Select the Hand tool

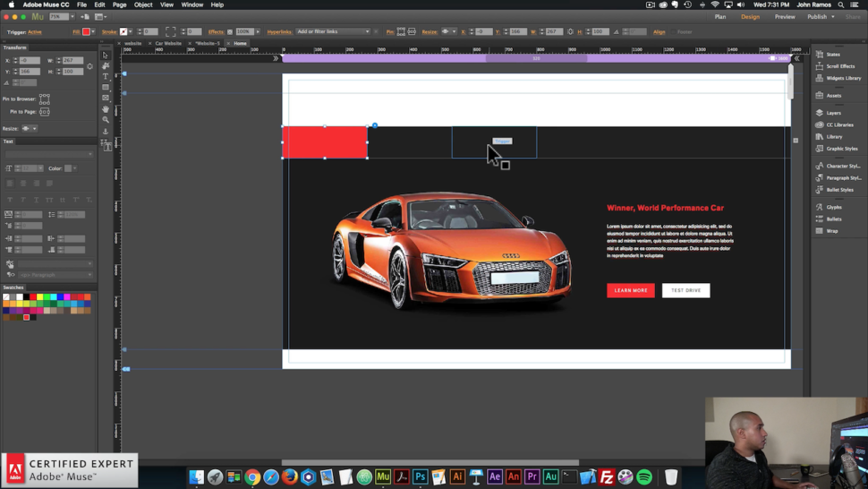pyautogui.click(x=106, y=109)
